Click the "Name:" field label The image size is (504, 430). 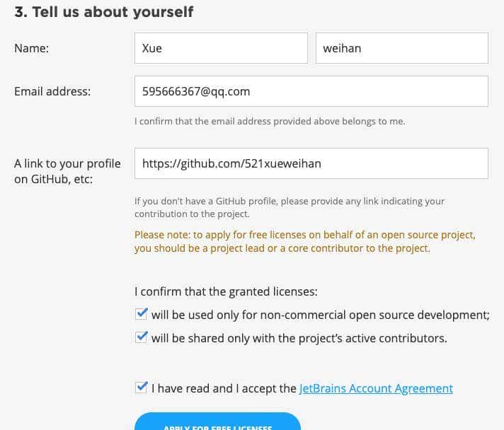click(31, 48)
